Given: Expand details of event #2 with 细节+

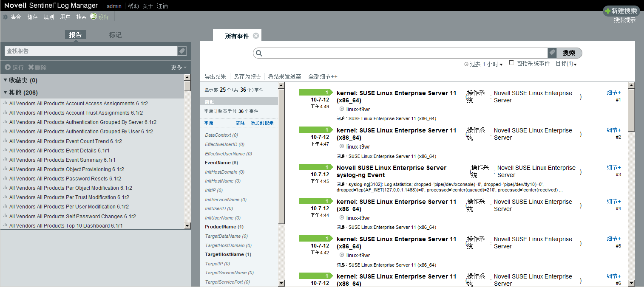Looking at the screenshot, I should click(614, 130).
